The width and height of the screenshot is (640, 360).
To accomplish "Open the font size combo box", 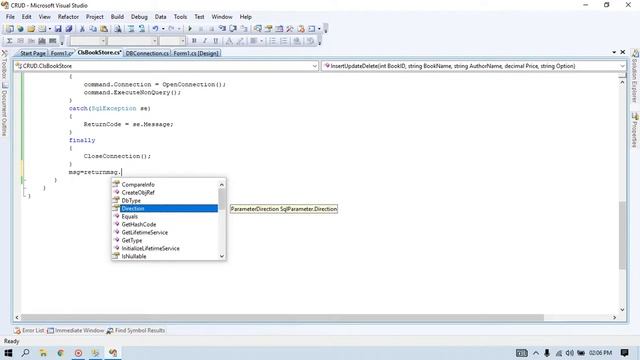I will 172,41.
